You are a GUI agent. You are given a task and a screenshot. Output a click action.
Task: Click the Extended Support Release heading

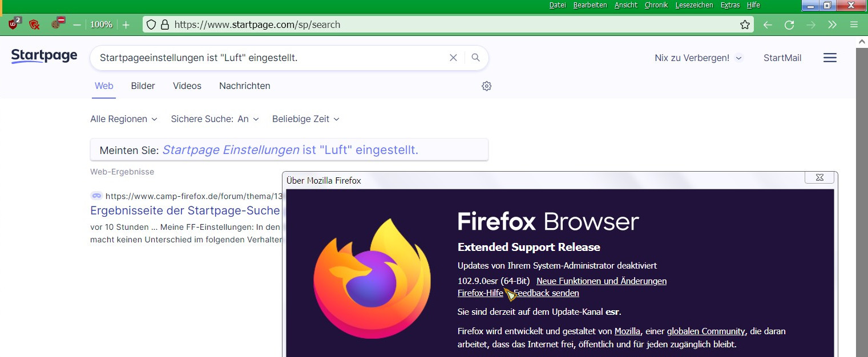[529, 248]
